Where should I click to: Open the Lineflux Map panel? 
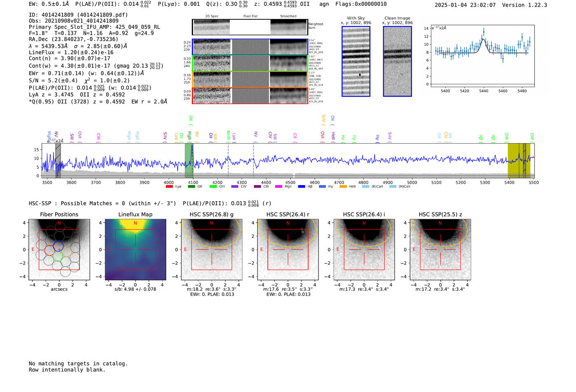pyautogui.click(x=135, y=250)
